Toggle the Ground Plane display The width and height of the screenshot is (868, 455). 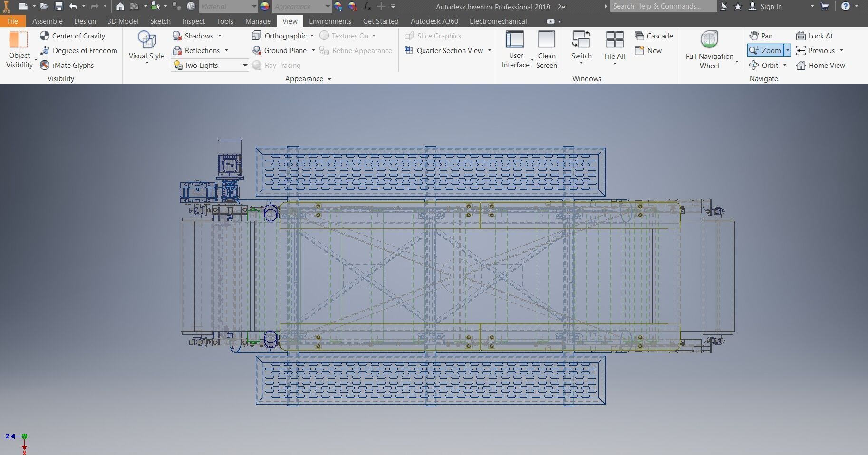point(280,50)
